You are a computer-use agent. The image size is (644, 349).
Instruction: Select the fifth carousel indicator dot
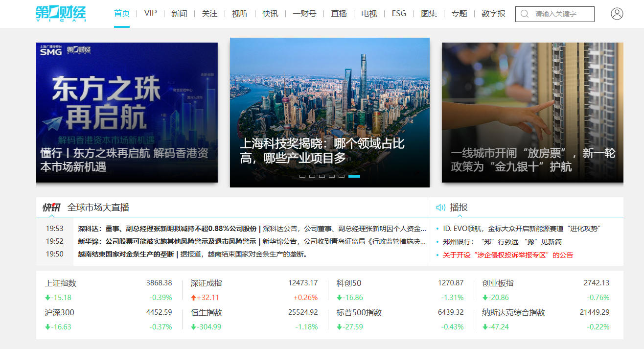342,176
